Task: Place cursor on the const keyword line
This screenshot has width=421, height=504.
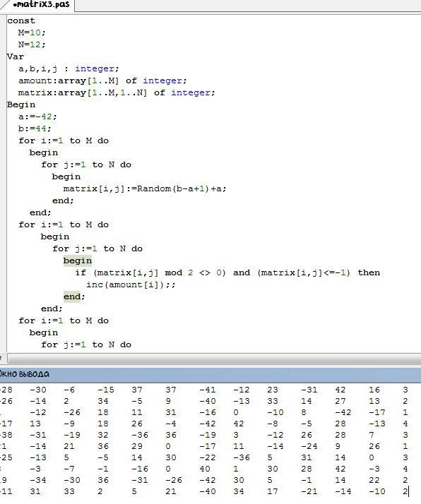Action: click(21, 21)
